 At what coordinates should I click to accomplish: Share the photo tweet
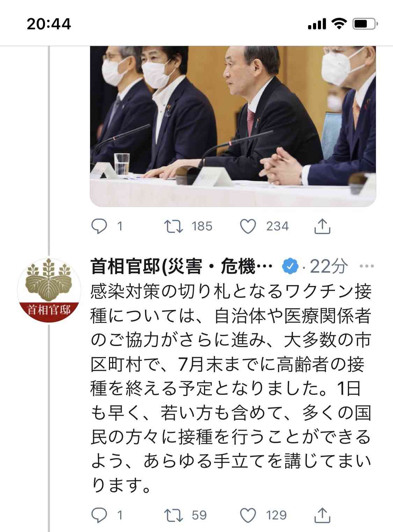coord(322,226)
